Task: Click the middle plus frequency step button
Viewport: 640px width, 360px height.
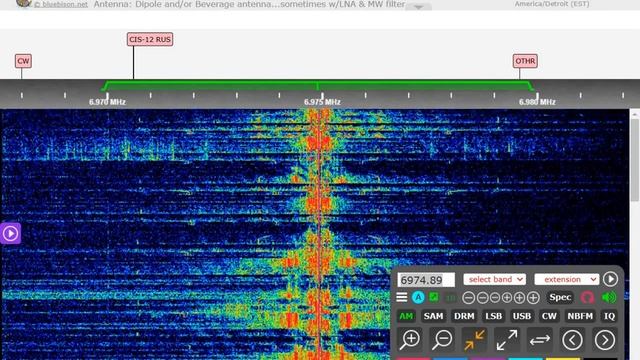Action: [519, 298]
